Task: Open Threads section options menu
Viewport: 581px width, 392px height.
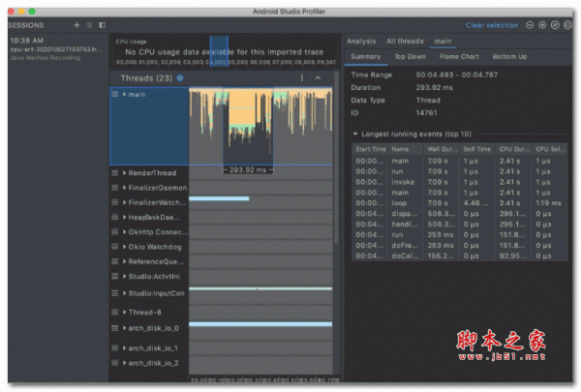Action: coord(301,77)
